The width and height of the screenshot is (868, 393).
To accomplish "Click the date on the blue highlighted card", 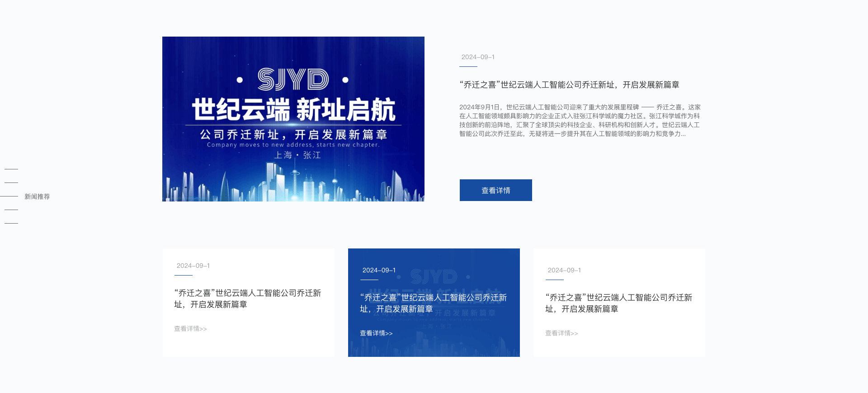I will coord(379,270).
